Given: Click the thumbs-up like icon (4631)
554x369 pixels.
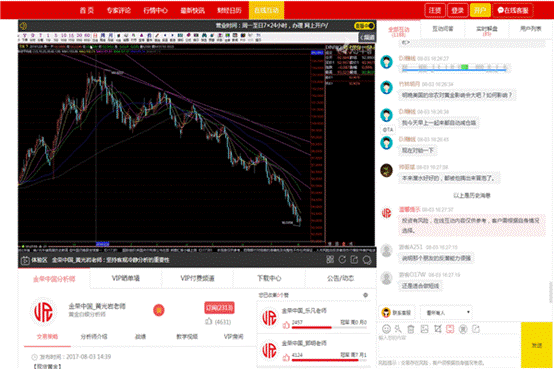Looking at the screenshot, I should pyautogui.click(x=209, y=322).
